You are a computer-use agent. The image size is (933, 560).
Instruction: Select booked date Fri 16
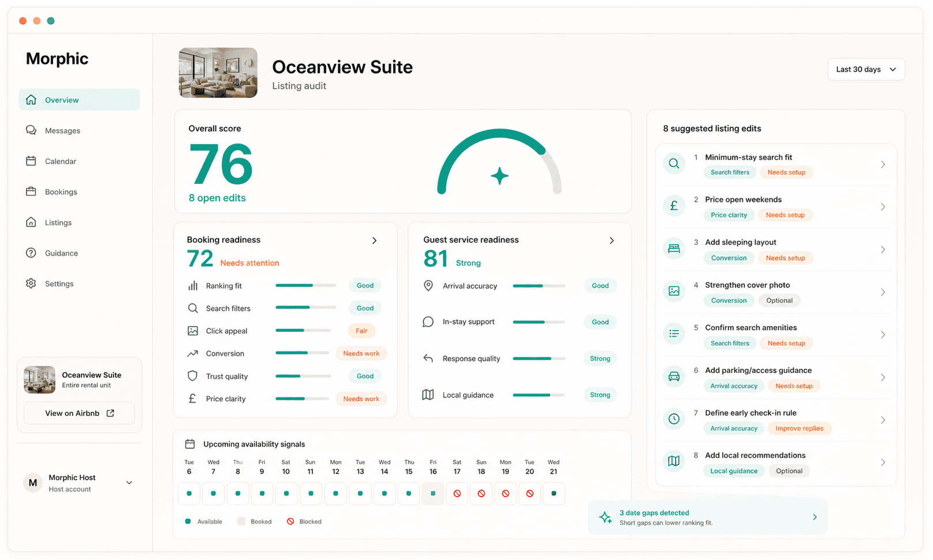[433, 493]
